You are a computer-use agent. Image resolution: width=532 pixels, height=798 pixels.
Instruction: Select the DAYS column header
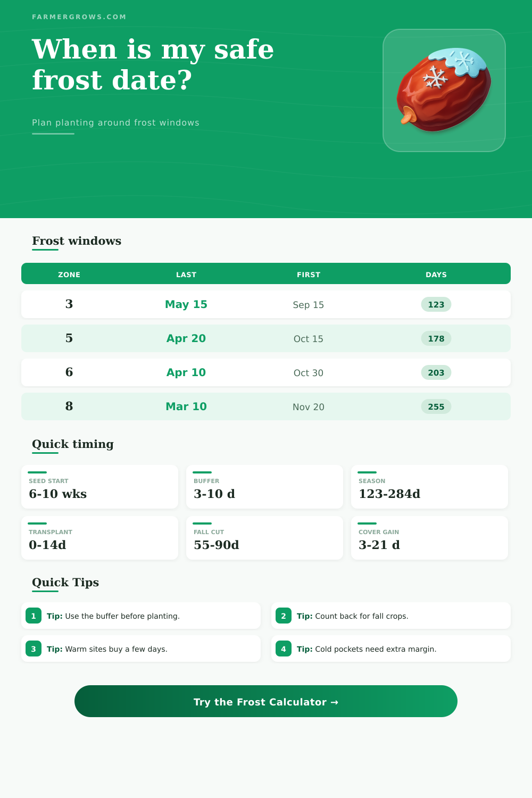pos(436,275)
